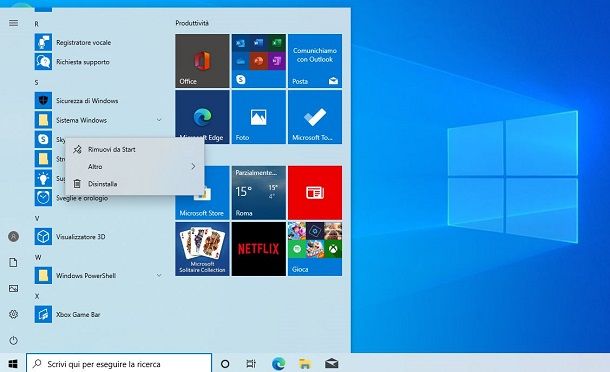Click the letter W section header
The height and width of the screenshot is (372, 610).
38,258
